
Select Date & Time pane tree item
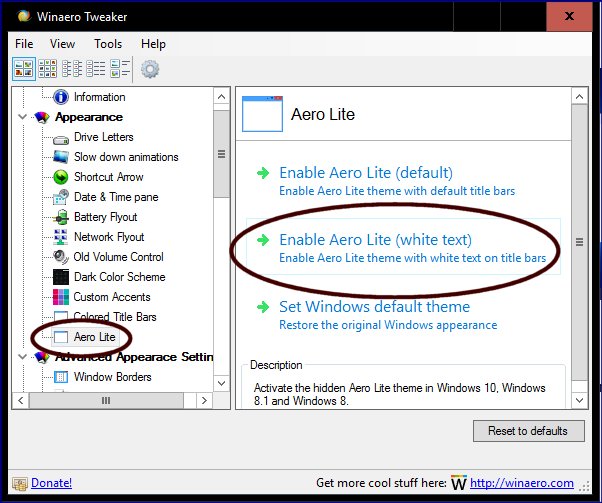[116, 197]
